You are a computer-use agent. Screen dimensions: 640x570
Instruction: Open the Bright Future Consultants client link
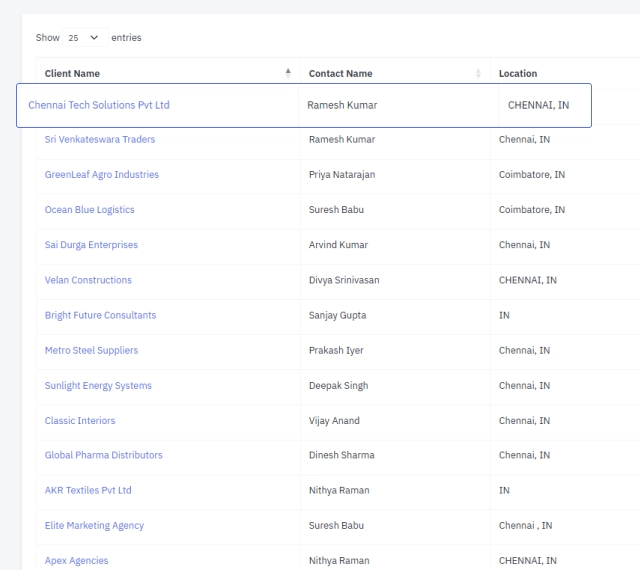coord(100,315)
